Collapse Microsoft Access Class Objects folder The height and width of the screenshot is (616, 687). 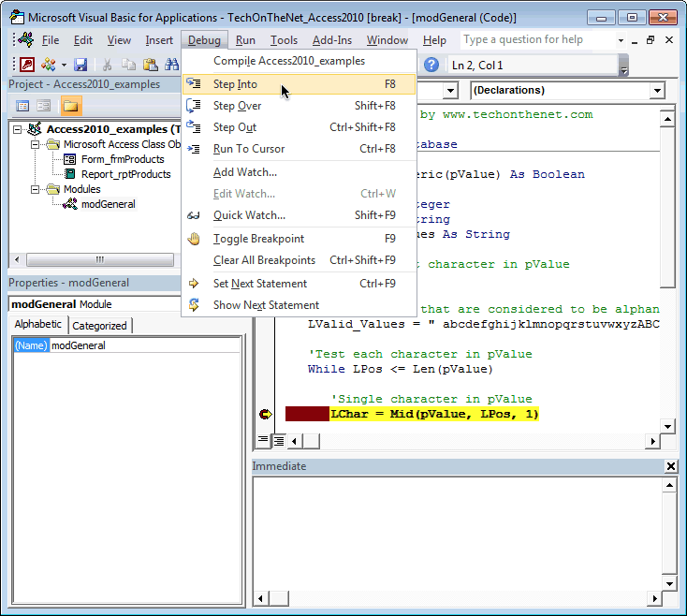pos(35,144)
